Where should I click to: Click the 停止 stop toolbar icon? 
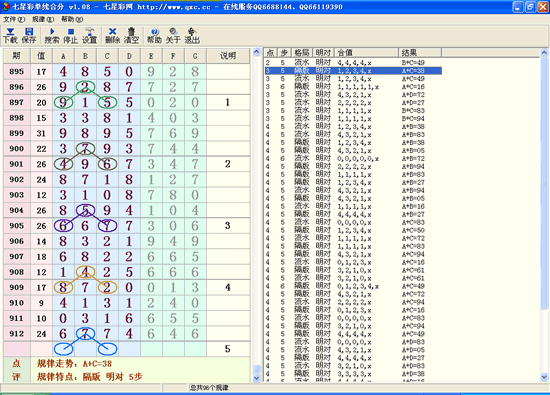click(x=71, y=36)
